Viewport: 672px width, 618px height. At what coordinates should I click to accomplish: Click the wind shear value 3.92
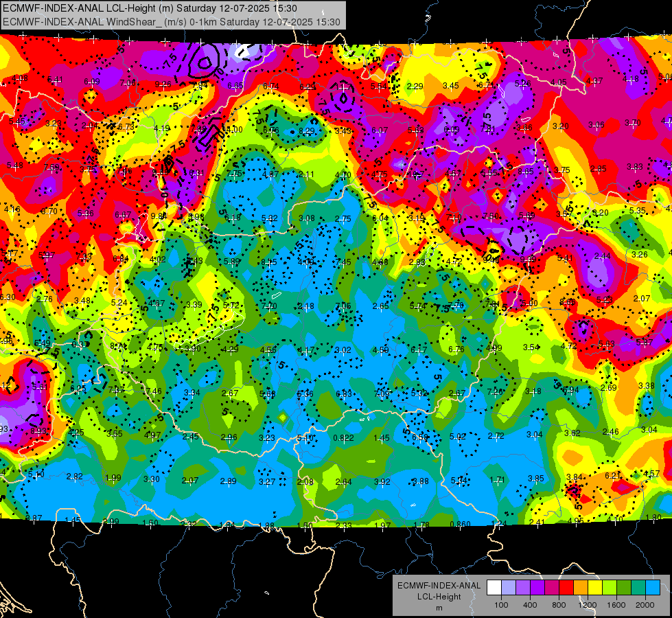tap(382, 481)
